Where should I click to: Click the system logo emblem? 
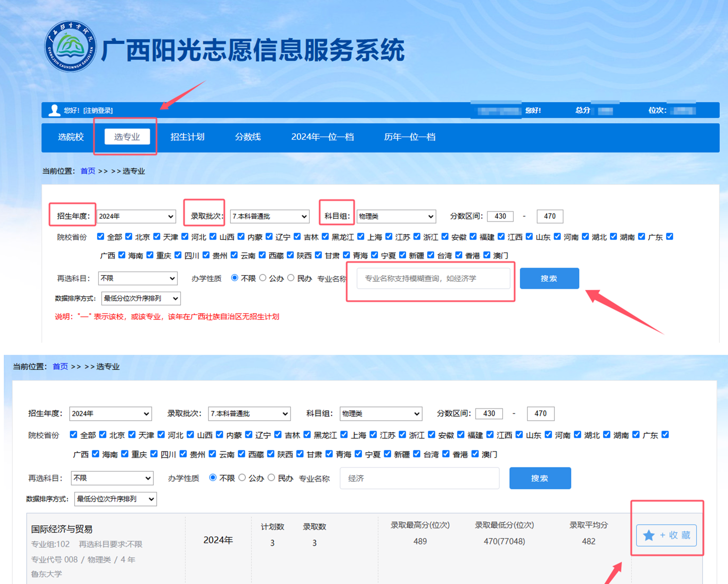pyautogui.click(x=71, y=46)
